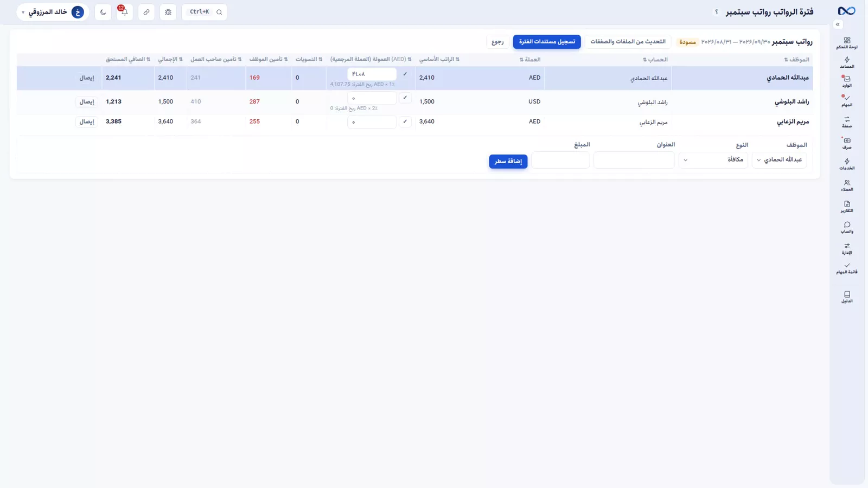
Task: Click التحديث من الملفات والصفقات button
Action: click(x=628, y=42)
